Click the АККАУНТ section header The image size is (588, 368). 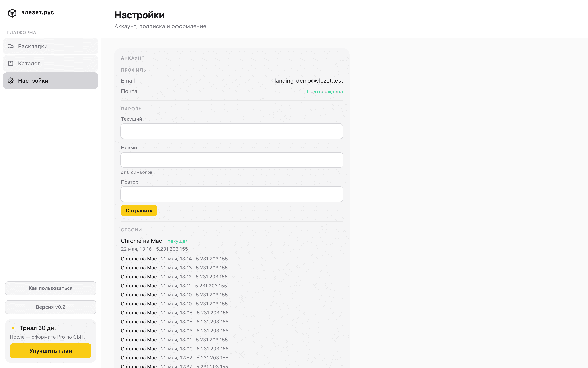(x=133, y=58)
